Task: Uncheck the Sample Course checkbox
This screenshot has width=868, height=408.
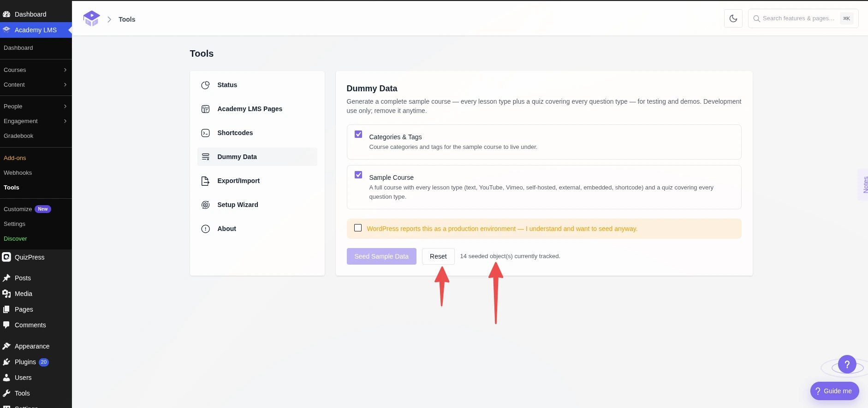Action: pyautogui.click(x=358, y=175)
